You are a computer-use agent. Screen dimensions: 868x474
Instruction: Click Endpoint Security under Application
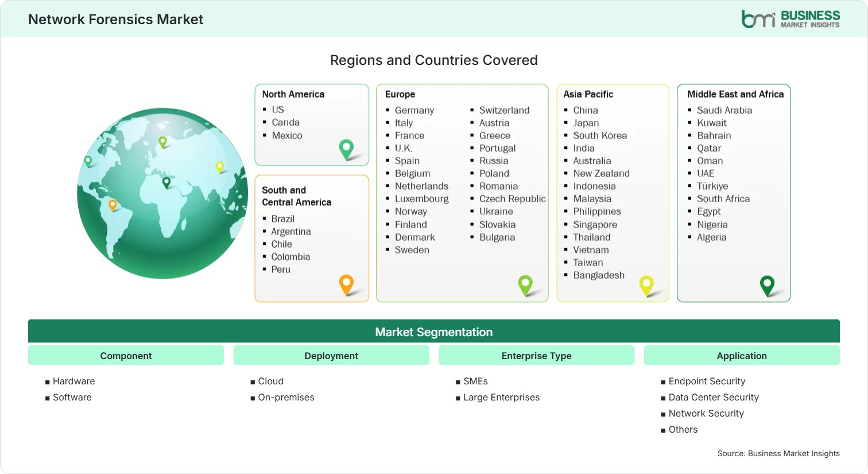(707, 381)
